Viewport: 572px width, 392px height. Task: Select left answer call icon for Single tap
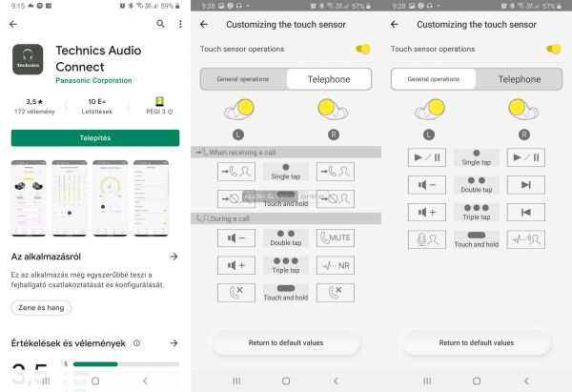[236, 172]
